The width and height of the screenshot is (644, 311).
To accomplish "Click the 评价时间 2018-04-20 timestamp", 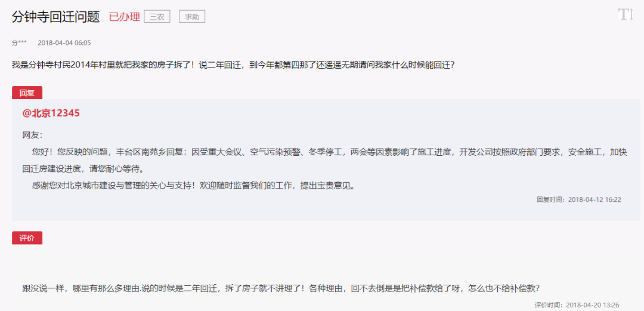I will click(x=577, y=305).
